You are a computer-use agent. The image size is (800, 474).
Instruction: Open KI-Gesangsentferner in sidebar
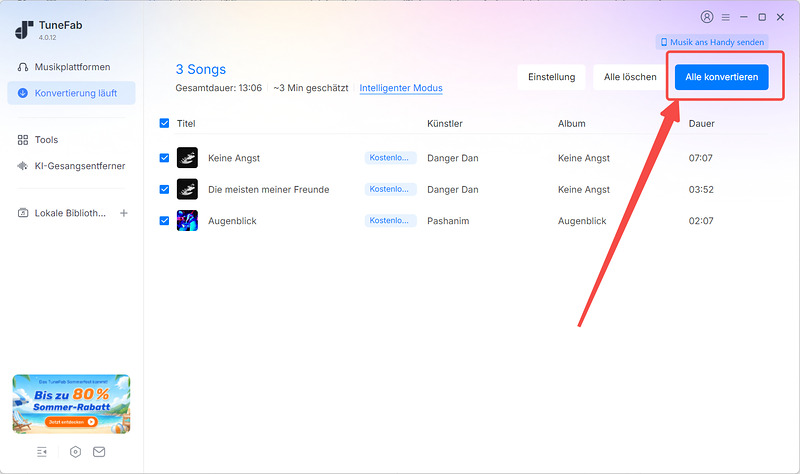coord(71,166)
